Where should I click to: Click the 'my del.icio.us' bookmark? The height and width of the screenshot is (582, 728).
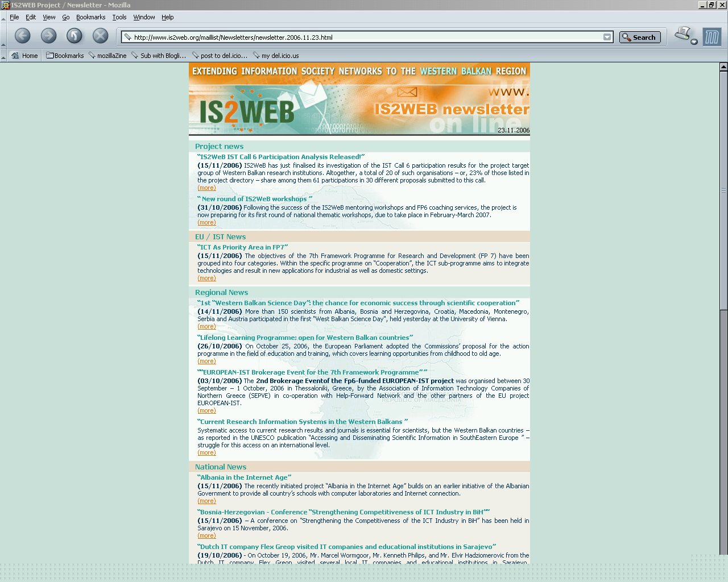[x=276, y=56]
